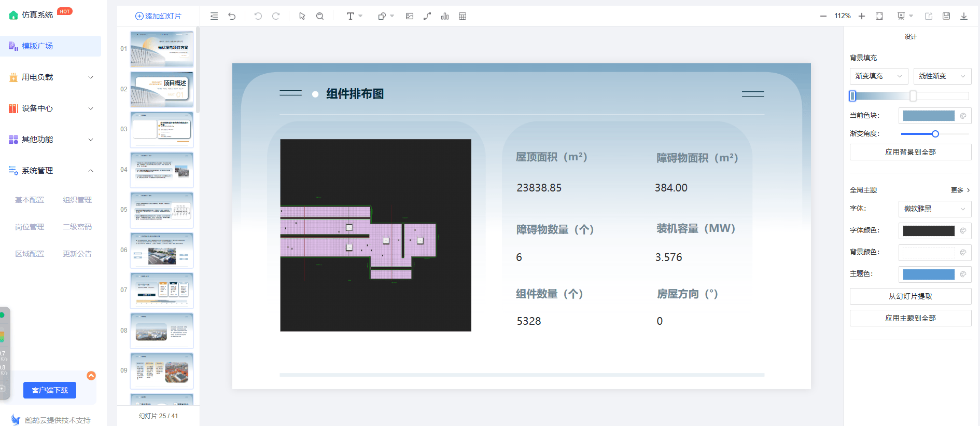980x426 pixels.
Task: Select the pointer cursor tool
Action: 302,16
